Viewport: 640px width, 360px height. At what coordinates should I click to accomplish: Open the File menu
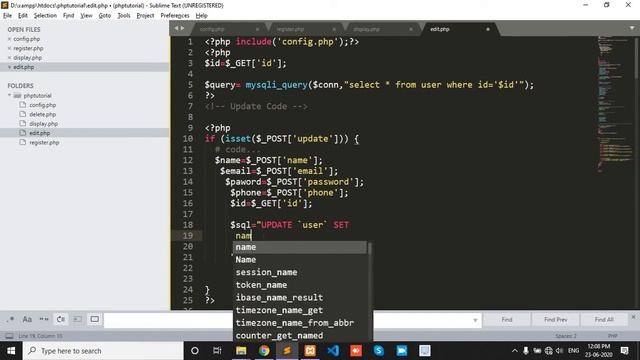pos(7,16)
